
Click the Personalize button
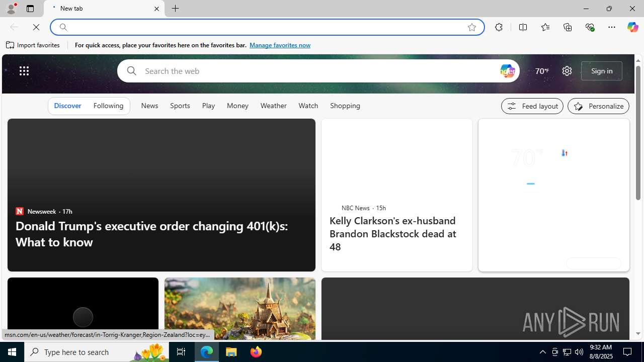(x=598, y=106)
